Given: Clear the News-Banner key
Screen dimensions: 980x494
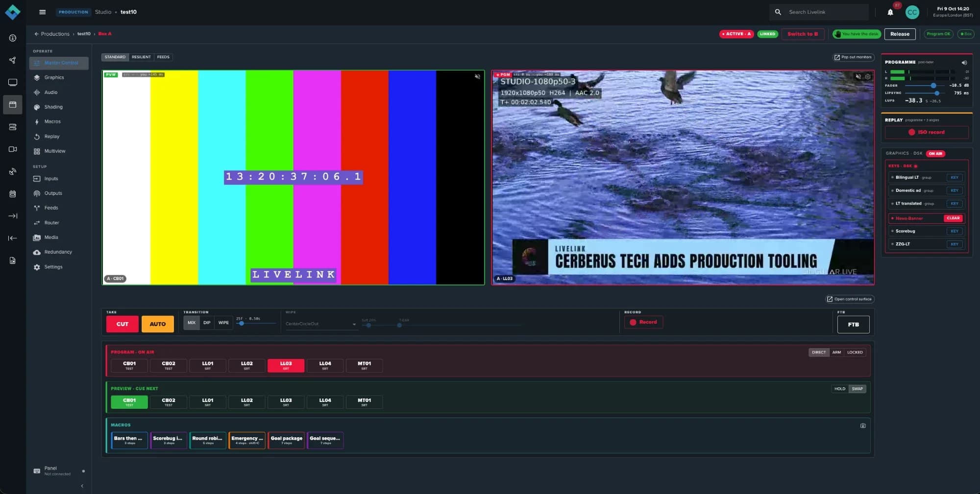Looking at the screenshot, I should click(x=953, y=218).
